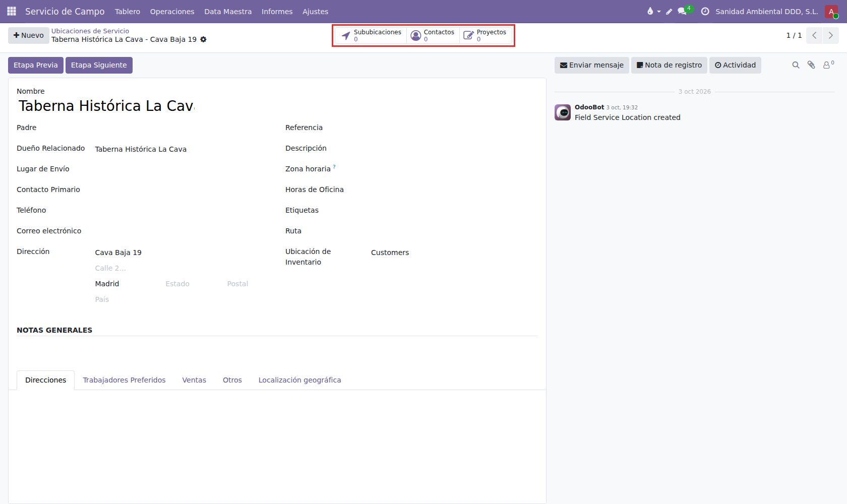Open the user avatar menu
The height and width of the screenshot is (504, 847).
click(831, 12)
